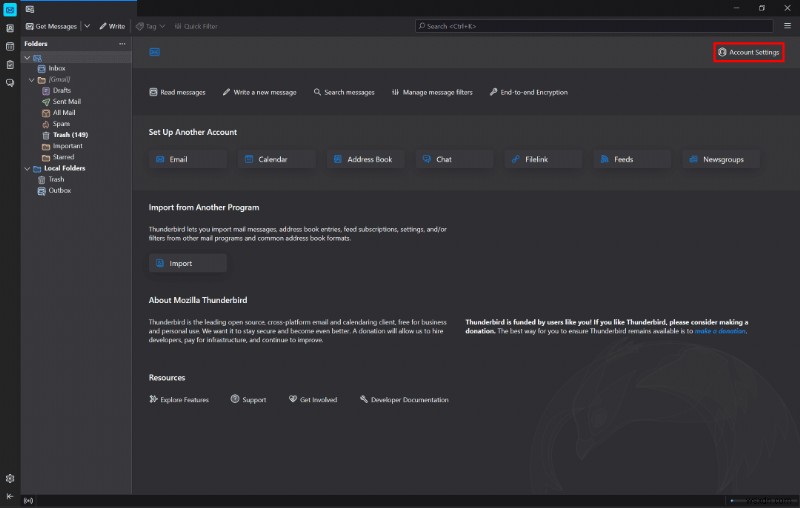This screenshot has height=508, width=800.
Task: Follow the make a donation link
Action: coord(720,331)
